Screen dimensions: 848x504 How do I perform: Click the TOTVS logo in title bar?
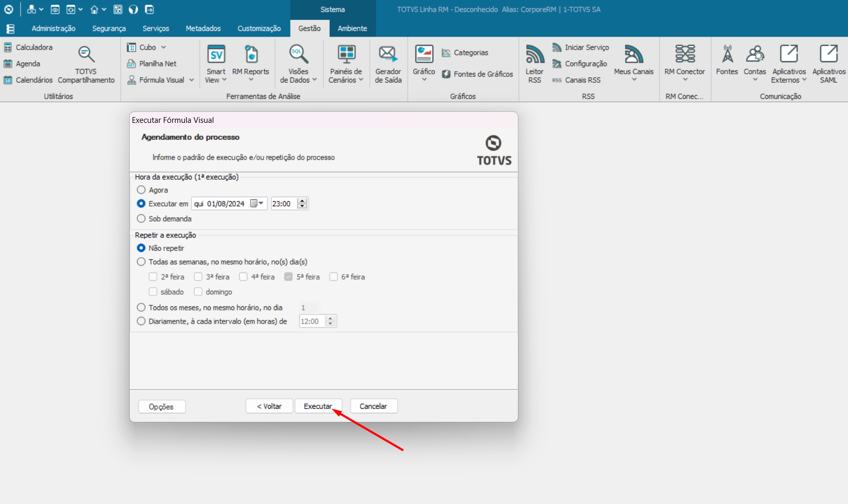tap(9, 9)
